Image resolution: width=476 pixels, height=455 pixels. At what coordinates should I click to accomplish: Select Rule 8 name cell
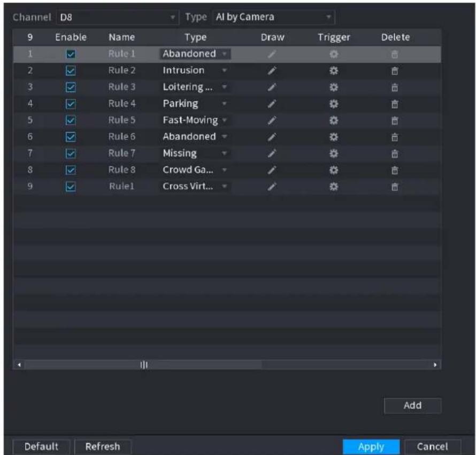[122, 169]
